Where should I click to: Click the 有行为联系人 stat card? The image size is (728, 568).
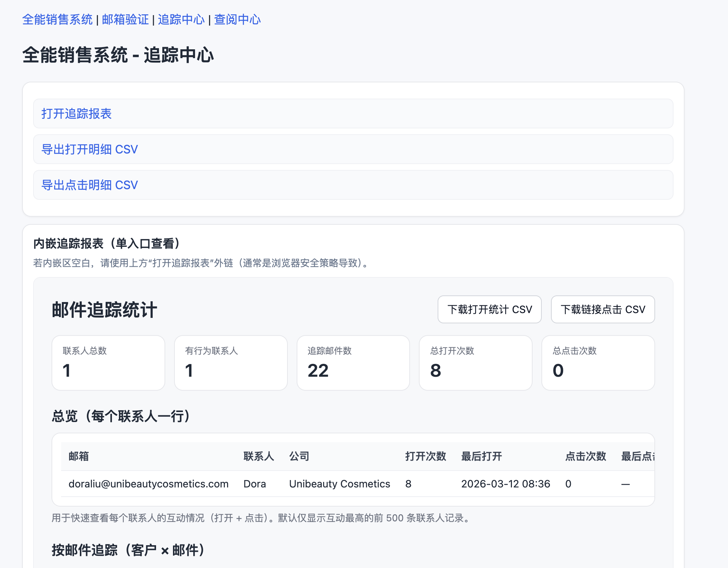click(231, 363)
